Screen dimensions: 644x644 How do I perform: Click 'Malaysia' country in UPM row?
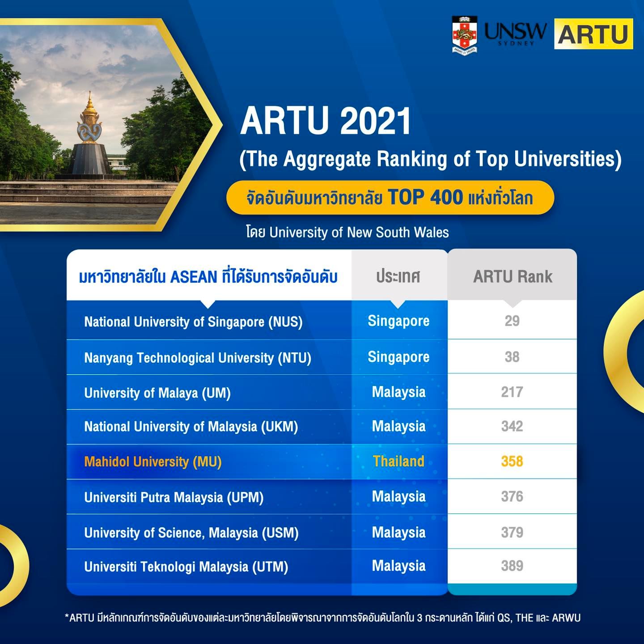(398, 496)
